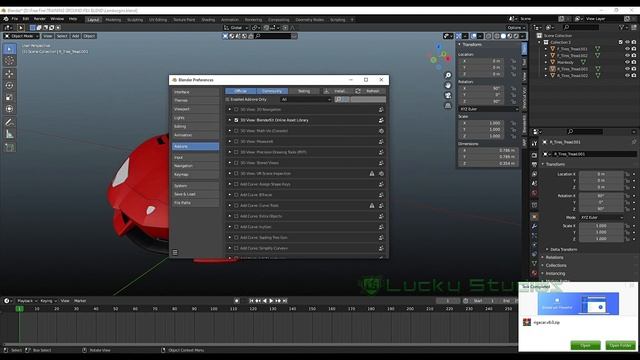Click Open in the download notification
The height and width of the screenshot is (360, 640).
coord(585,346)
